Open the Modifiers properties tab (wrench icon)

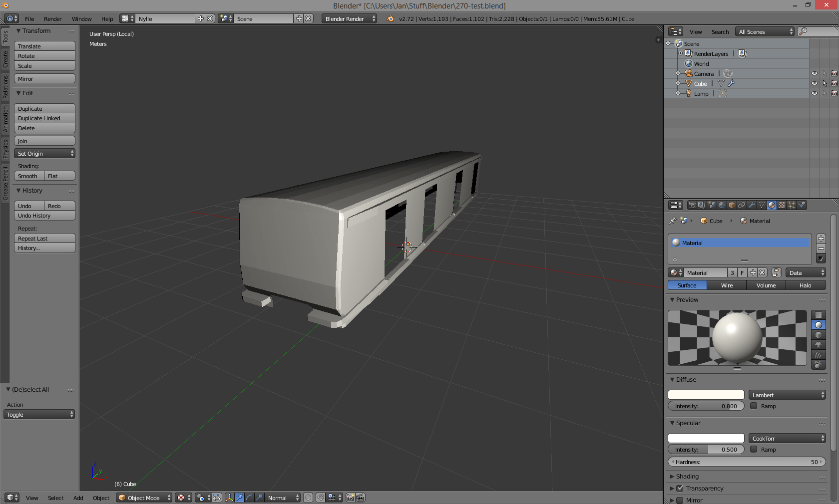point(752,205)
